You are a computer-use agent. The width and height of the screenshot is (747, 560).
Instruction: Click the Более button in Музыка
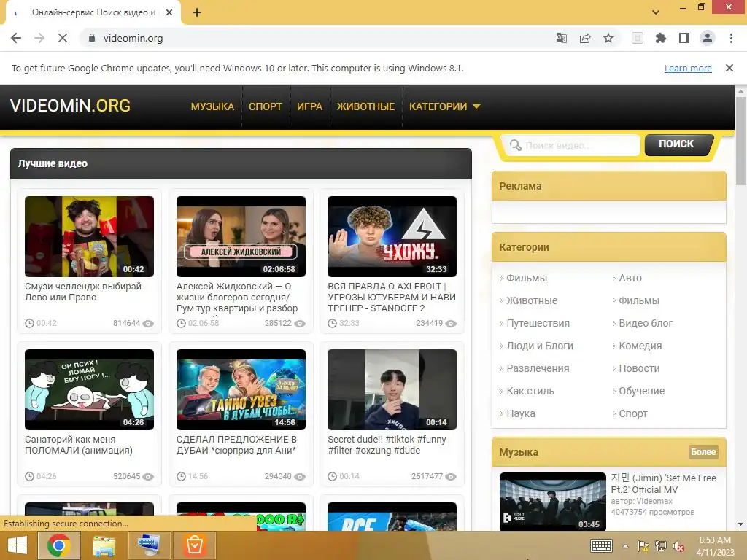point(703,452)
